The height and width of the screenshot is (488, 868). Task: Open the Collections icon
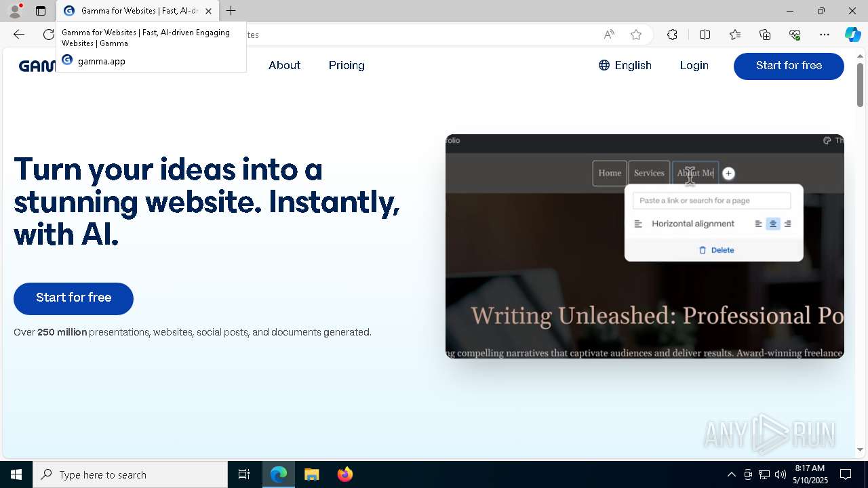point(765,35)
